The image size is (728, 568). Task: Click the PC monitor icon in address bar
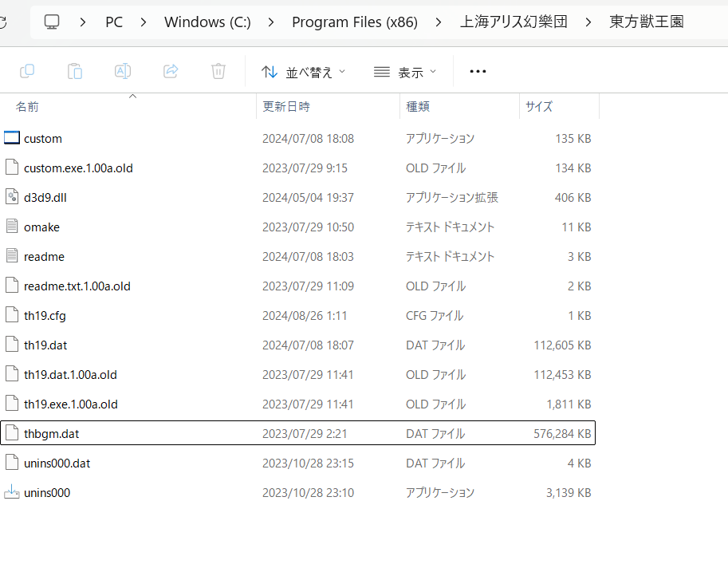pyautogui.click(x=52, y=22)
